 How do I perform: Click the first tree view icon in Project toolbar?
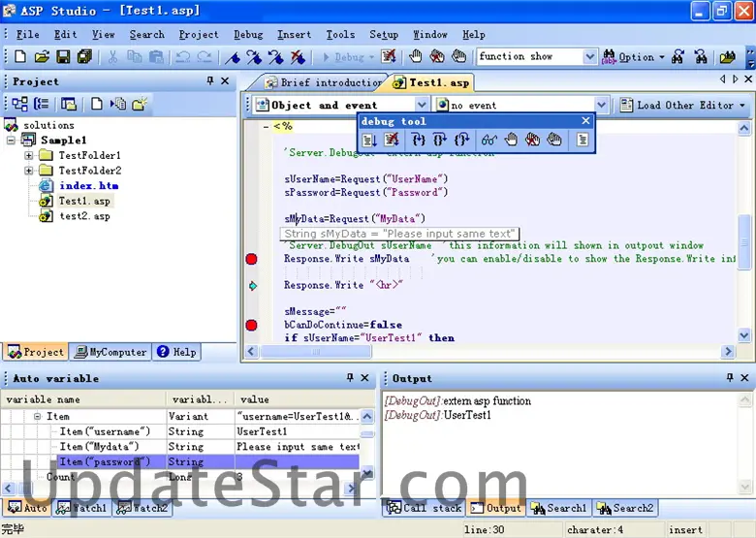pos(19,104)
